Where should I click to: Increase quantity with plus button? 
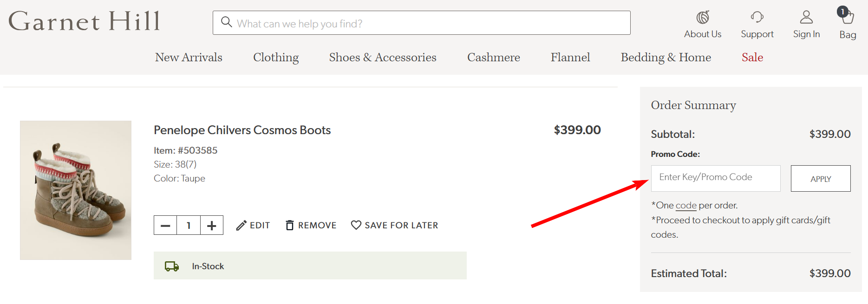212,226
